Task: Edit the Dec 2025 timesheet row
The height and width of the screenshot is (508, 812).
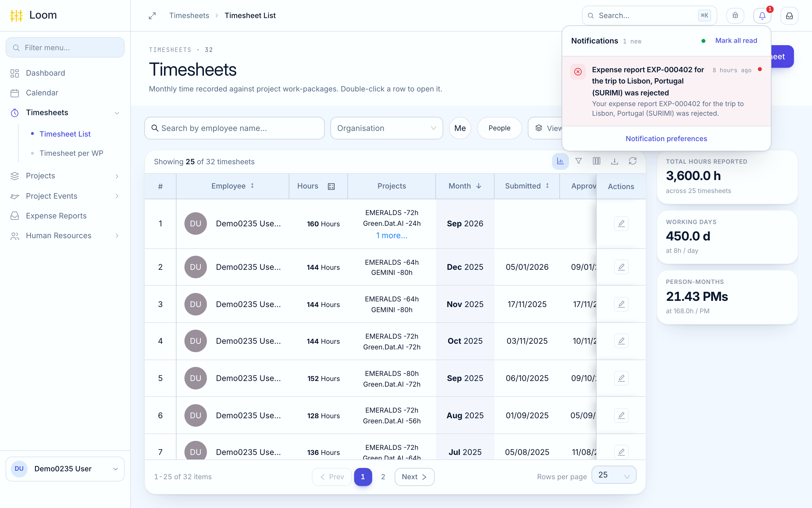Action: (621, 267)
